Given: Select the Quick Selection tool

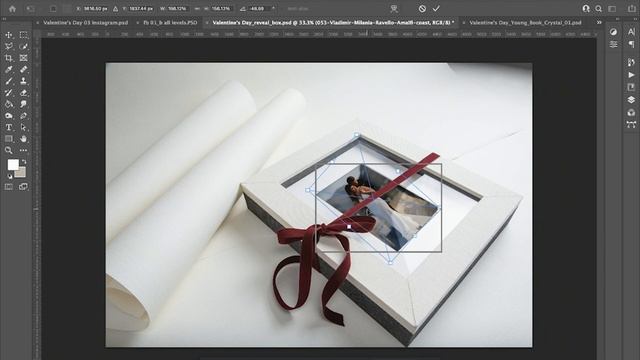Looking at the screenshot, I should 24,47.
